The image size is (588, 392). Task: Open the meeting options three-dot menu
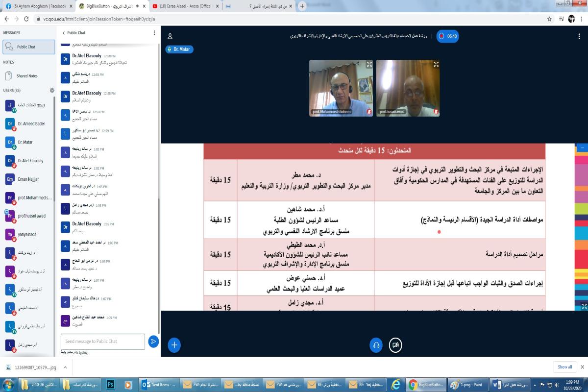pos(579,36)
